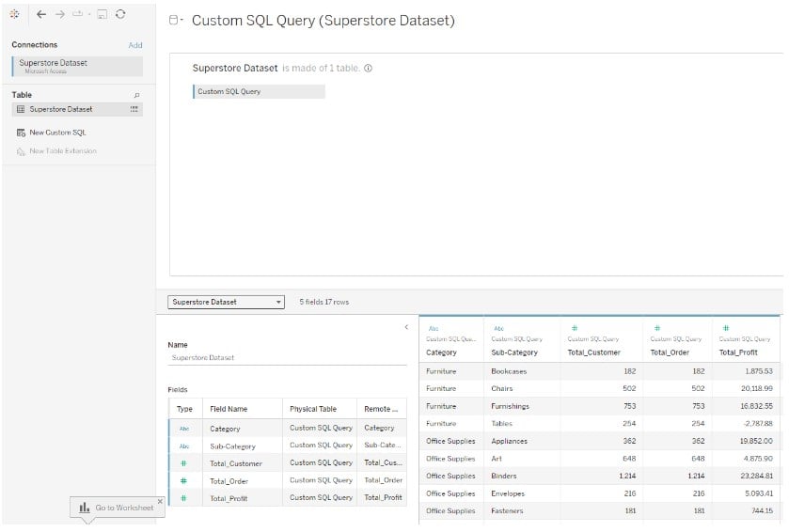
Task: Click the Type column header in Fields
Action: [x=184, y=409]
